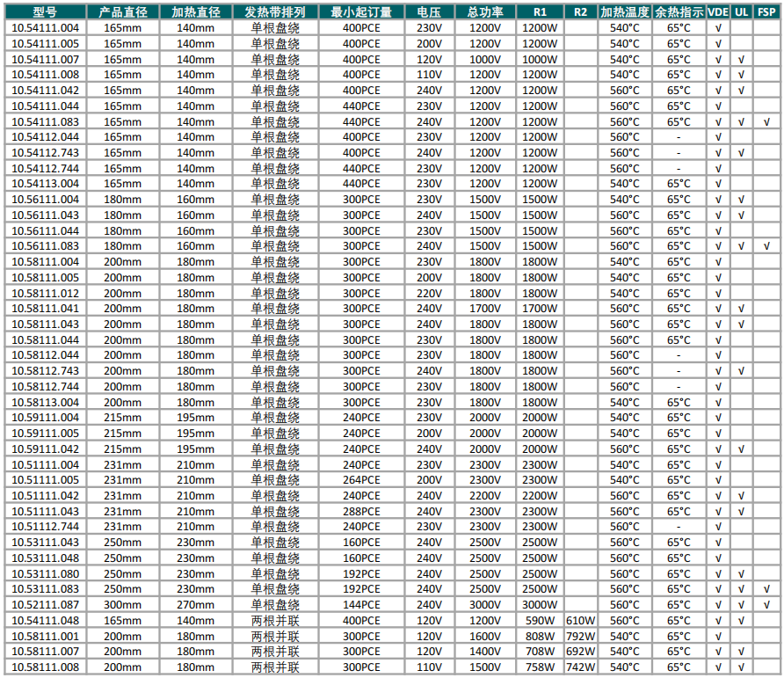
Task: Click the 220V voltage cell
Action: tap(430, 293)
